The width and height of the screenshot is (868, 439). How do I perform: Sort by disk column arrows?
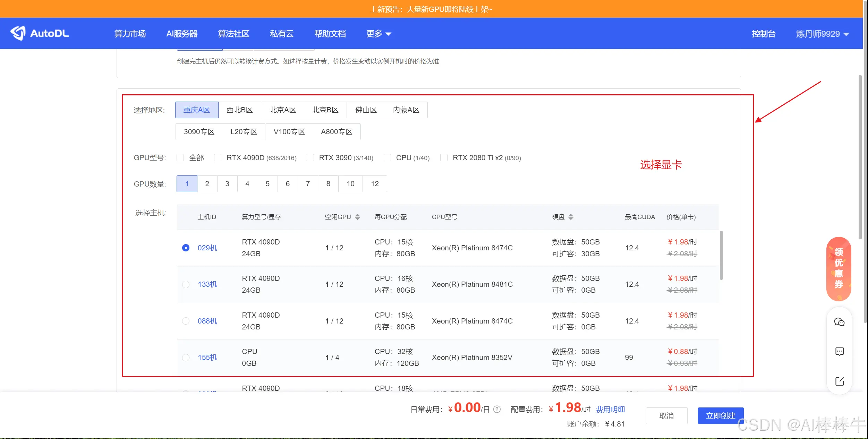tap(571, 217)
